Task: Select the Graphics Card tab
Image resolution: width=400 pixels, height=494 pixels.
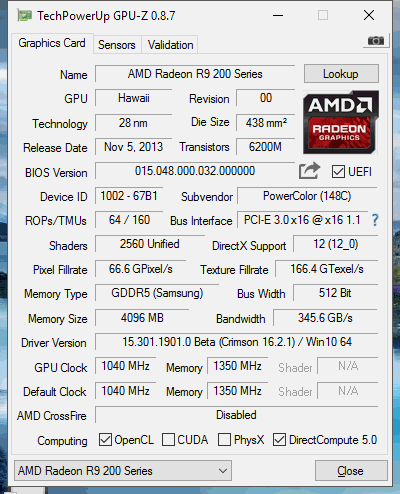Action: [52, 43]
